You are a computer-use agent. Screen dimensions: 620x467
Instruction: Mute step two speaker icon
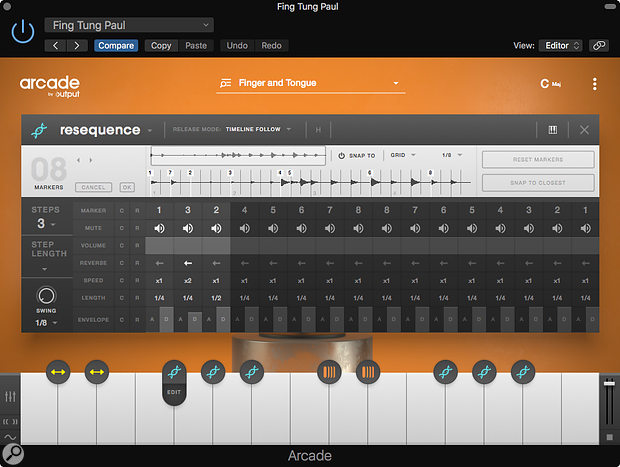187,228
